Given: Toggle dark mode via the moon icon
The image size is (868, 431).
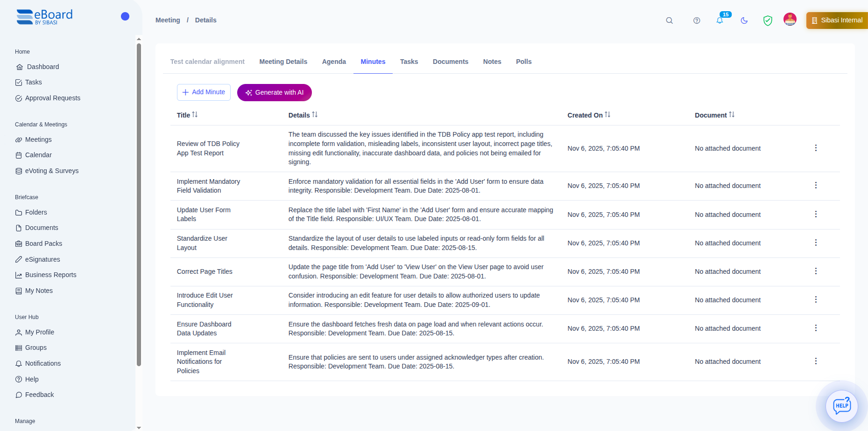Looking at the screenshot, I should [744, 21].
